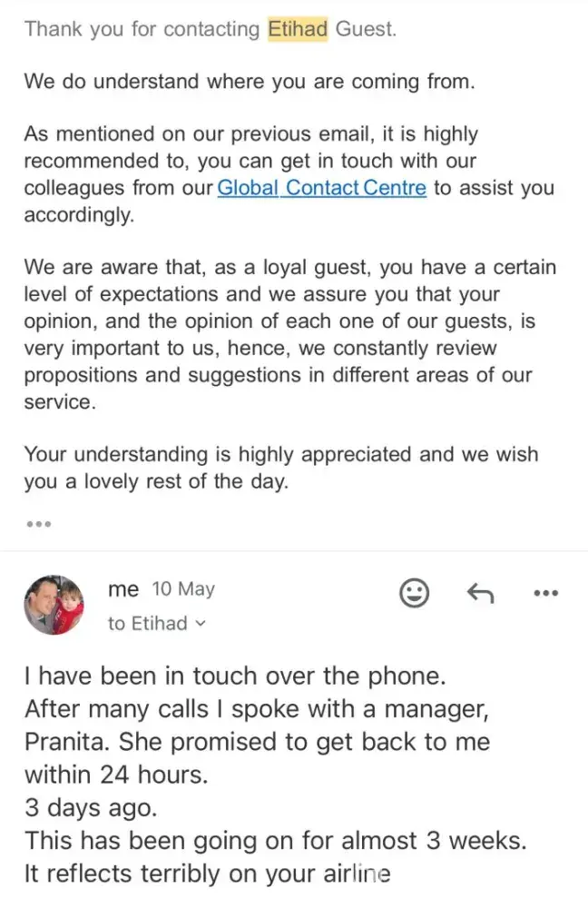Click the sender's profile photo

coord(54,605)
